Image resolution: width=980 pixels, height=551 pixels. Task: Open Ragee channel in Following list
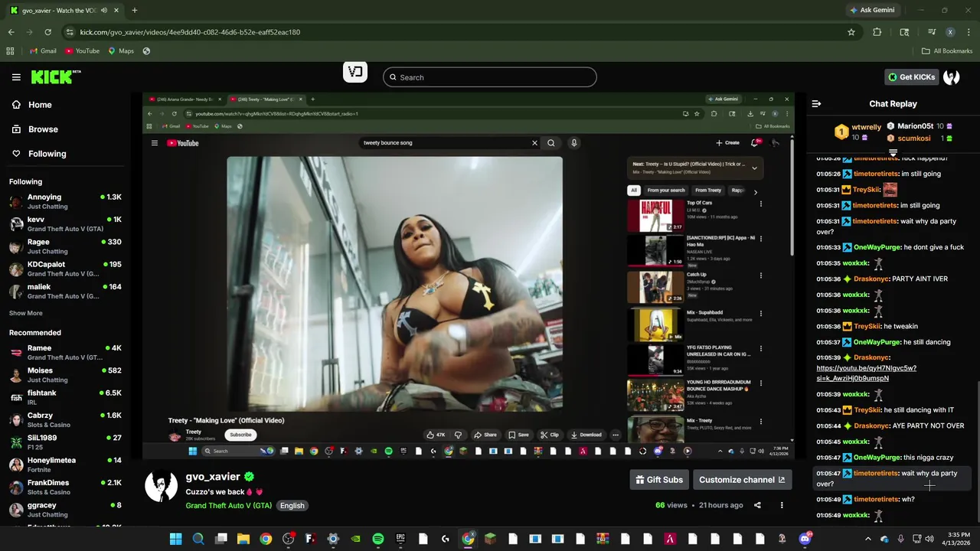pyautogui.click(x=65, y=246)
